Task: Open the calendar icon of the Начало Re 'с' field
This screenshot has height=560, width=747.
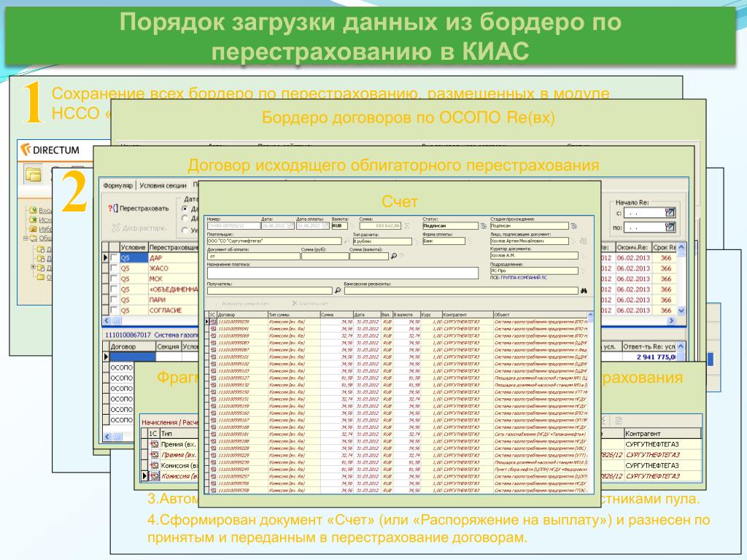Action: pos(670,212)
